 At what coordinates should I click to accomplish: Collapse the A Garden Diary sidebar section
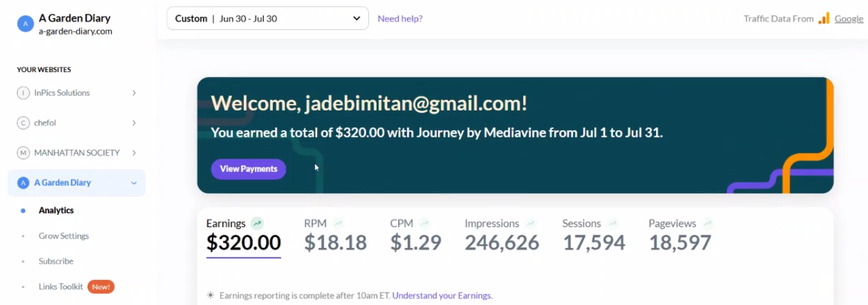point(134,183)
